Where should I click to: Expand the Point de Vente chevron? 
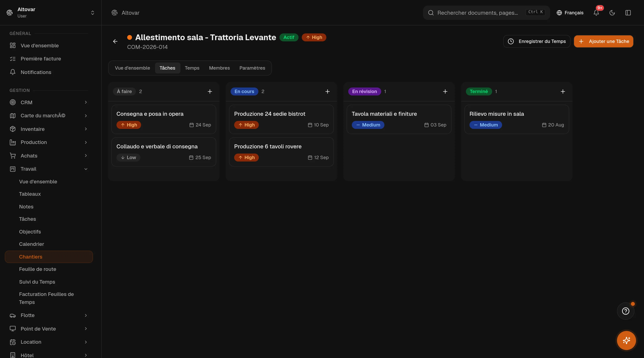(86, 329)
